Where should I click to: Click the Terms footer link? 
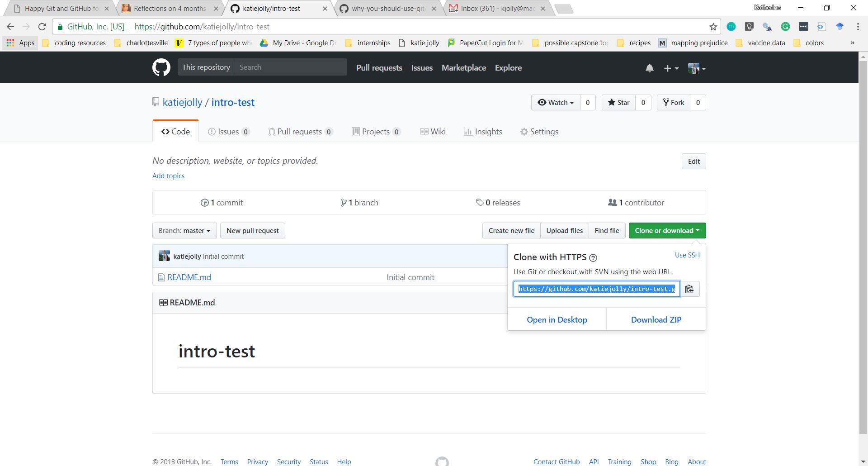[229, 462]
